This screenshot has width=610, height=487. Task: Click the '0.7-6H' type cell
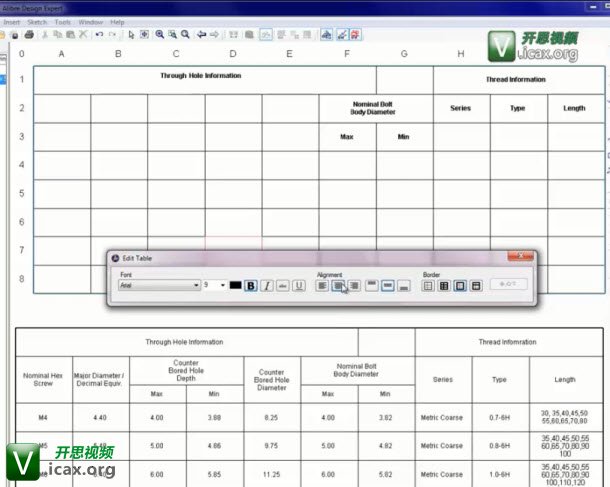point(500,417)
